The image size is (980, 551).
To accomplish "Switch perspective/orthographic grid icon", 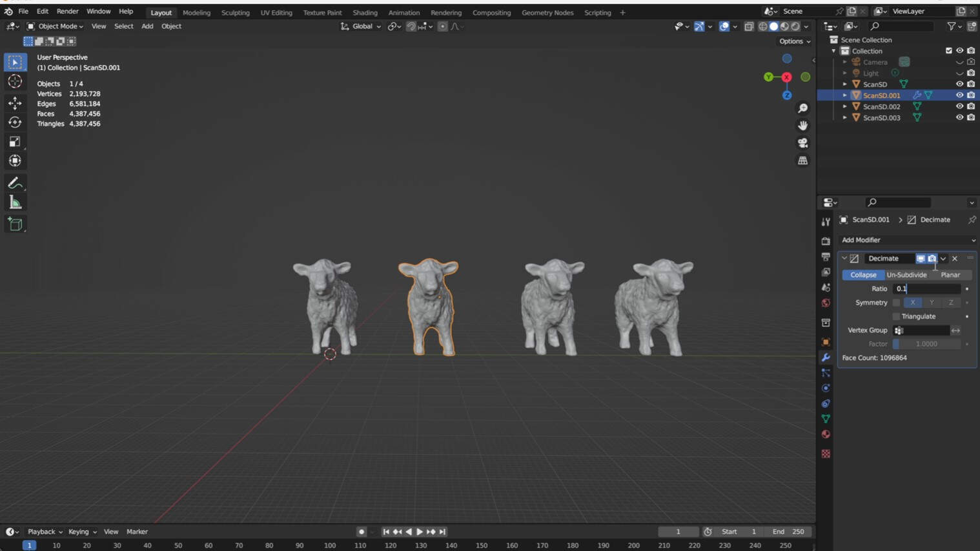I will tap(802, 161).
